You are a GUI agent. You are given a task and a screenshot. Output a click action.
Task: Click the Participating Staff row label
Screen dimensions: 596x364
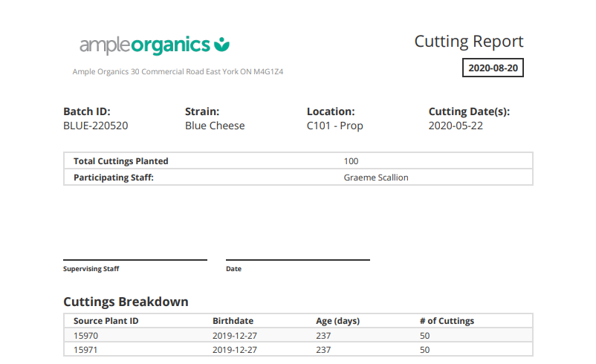[x=114, y=178]
